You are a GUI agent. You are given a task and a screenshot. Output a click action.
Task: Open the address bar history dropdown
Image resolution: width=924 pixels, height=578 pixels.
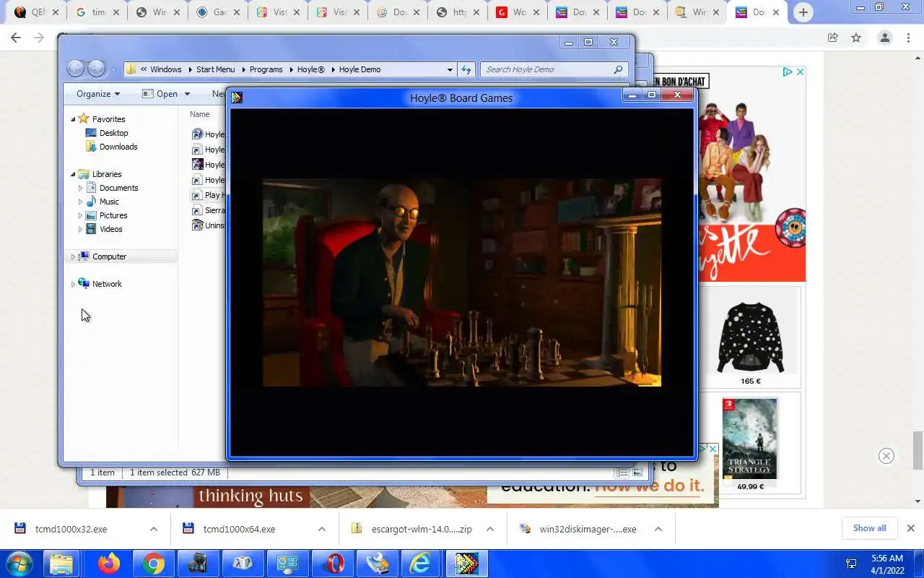click(x=450, y=69)
